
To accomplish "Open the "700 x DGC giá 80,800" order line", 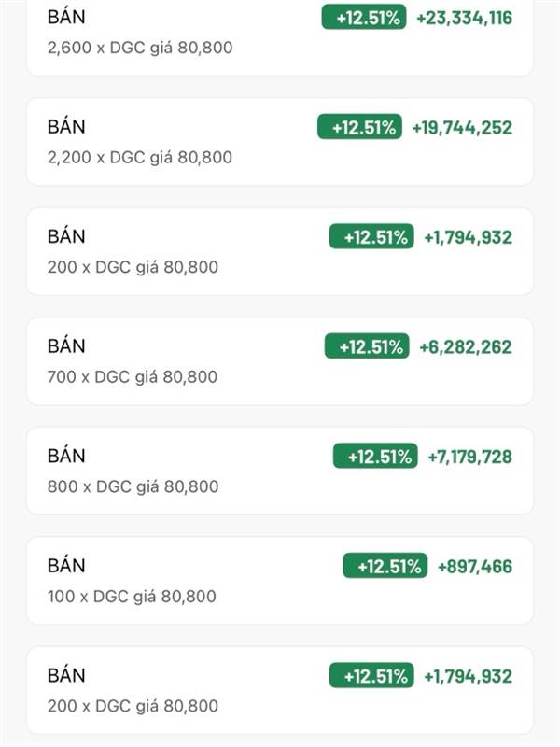I will (x=132, y=377).
